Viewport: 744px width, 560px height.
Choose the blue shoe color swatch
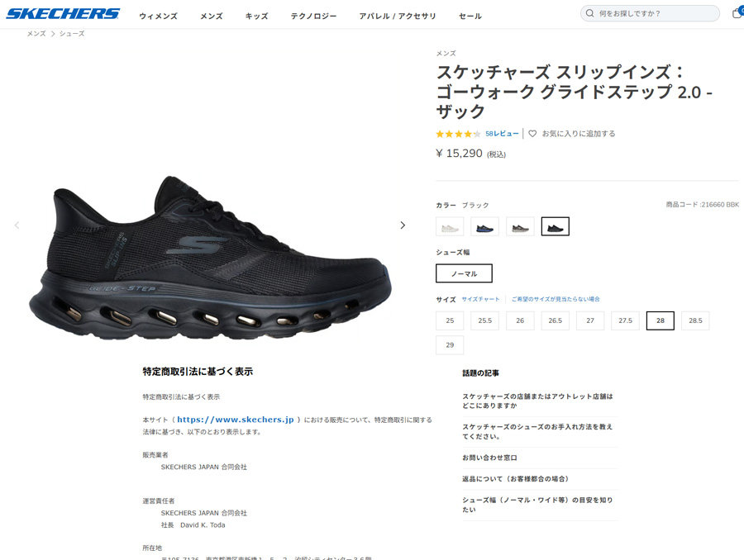(x=485, y=226)
